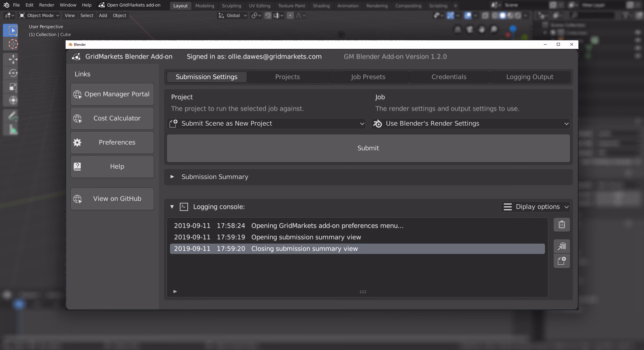
Task: Open Global transform orientation dropdown
Action: coord(232,15)
